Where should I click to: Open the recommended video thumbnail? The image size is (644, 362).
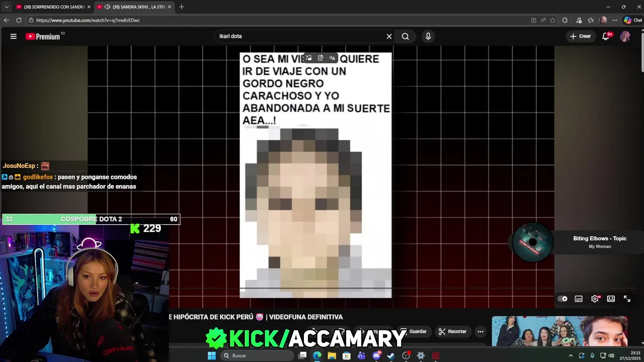[559, 331]
